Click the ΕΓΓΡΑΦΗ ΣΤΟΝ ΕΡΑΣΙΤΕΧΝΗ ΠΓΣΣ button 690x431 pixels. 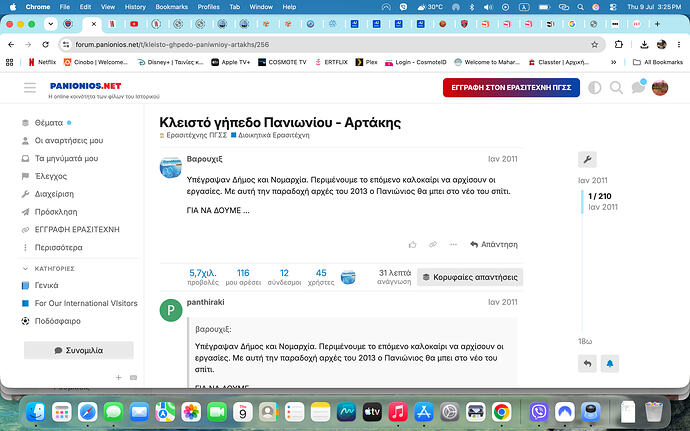coord(511,88)
